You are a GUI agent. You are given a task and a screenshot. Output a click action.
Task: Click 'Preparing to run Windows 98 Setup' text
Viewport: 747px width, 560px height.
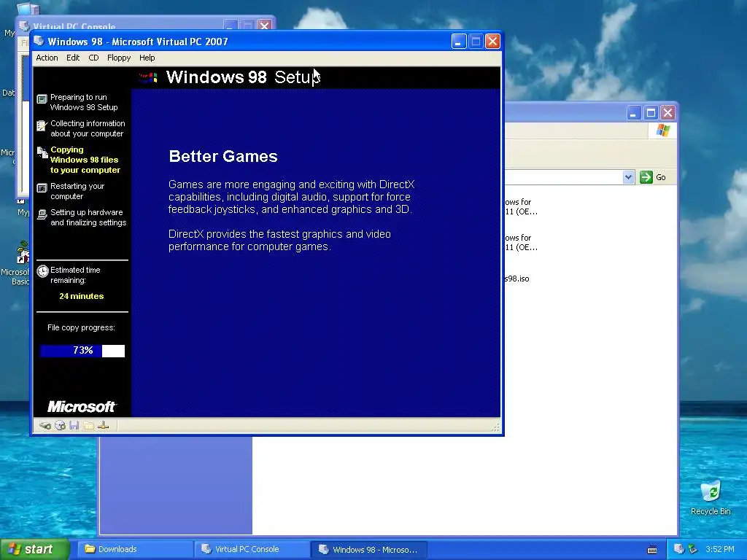tap(84, 102)
